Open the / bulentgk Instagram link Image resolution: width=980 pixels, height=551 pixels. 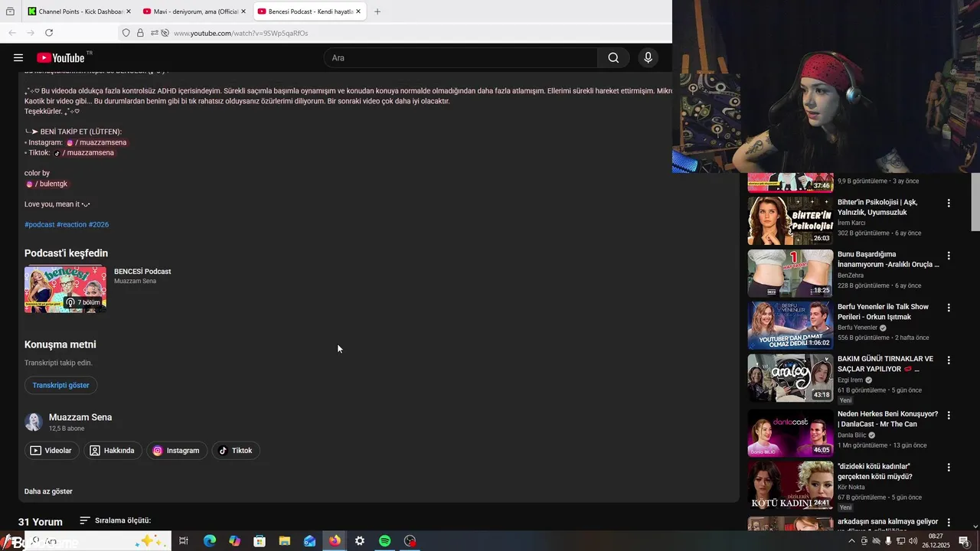(x=47, y=184)
